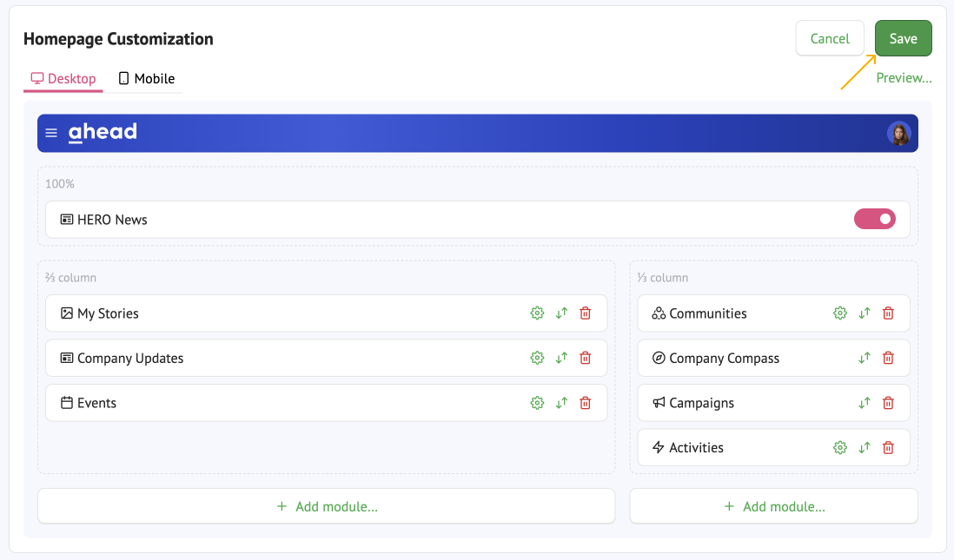Click the user avatar in the header

(x=899, y=134)
